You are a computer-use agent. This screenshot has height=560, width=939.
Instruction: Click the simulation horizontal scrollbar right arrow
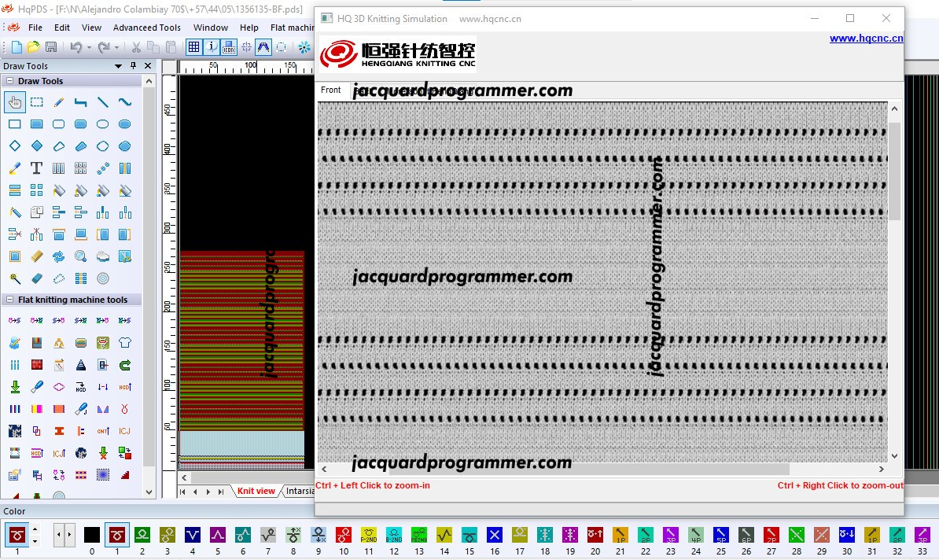tap(882, 469)
